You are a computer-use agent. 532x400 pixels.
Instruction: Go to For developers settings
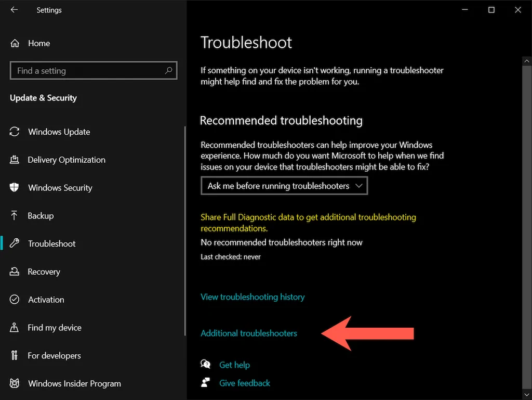pos(54,356)
